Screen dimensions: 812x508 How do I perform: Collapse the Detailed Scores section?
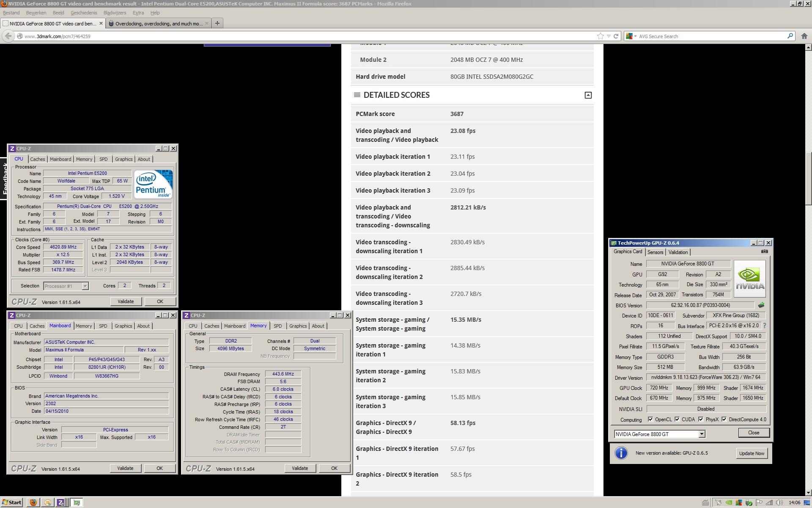tap(588, 95)
